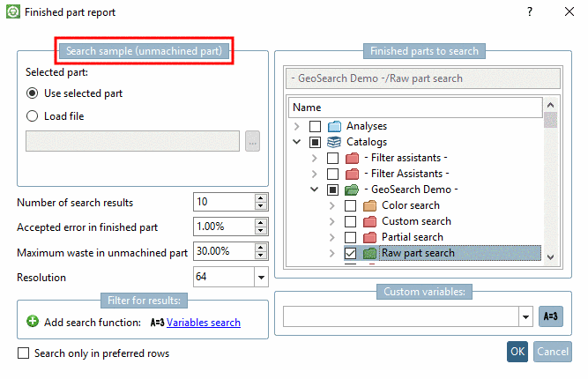Click the variables button beside Custom variables field

tap(550, 316)
